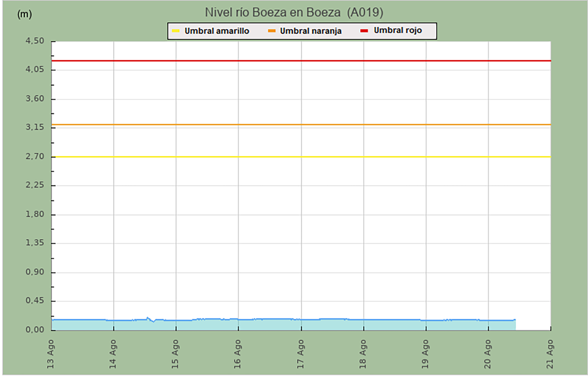Click the orange threshold line in chart

coord(301,125)
